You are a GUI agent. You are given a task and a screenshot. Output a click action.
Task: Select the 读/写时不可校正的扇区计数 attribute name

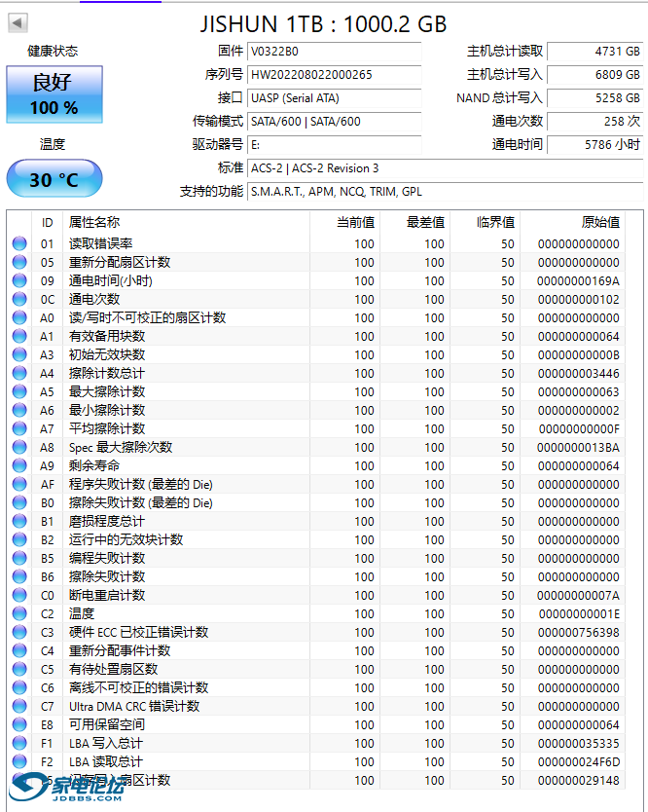pos(148,317)
